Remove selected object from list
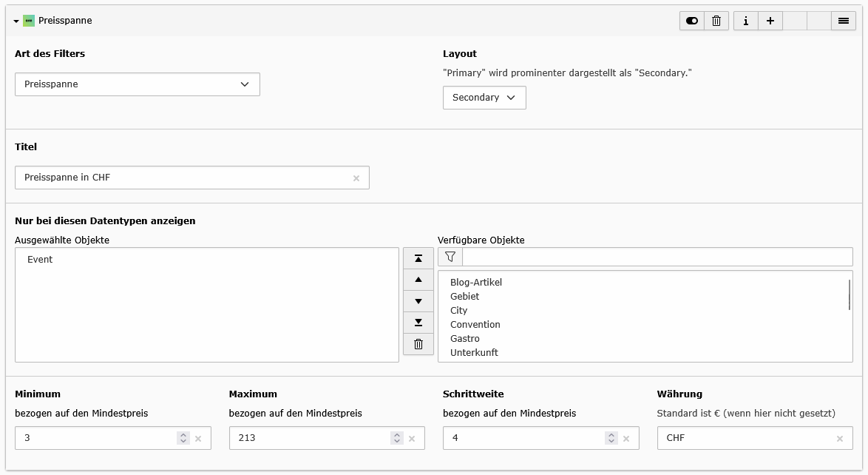 418,344
